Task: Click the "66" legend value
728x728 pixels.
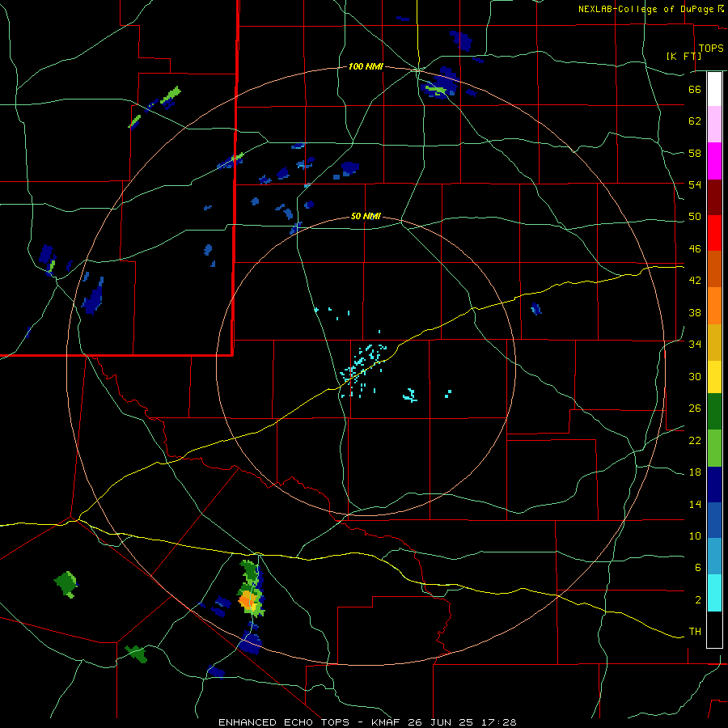Action: (695, 89)
